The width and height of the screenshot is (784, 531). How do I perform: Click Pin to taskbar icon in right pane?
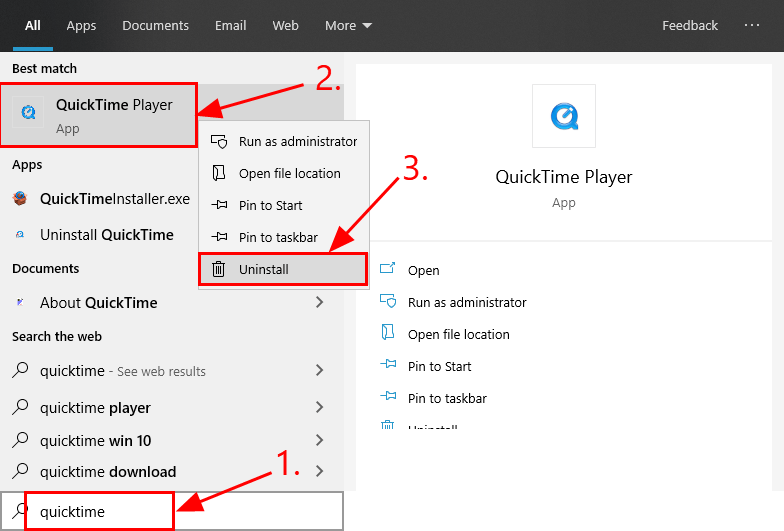click(388, 396)
